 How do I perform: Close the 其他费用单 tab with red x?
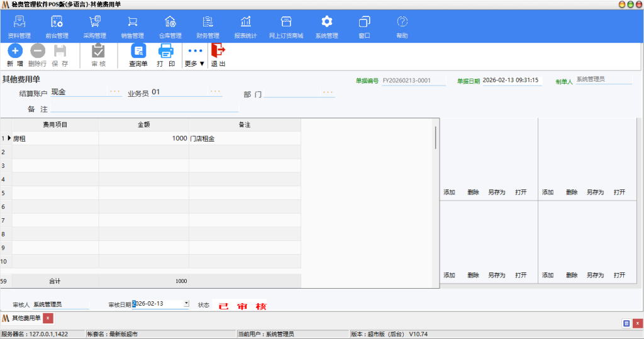pos(48,318)
